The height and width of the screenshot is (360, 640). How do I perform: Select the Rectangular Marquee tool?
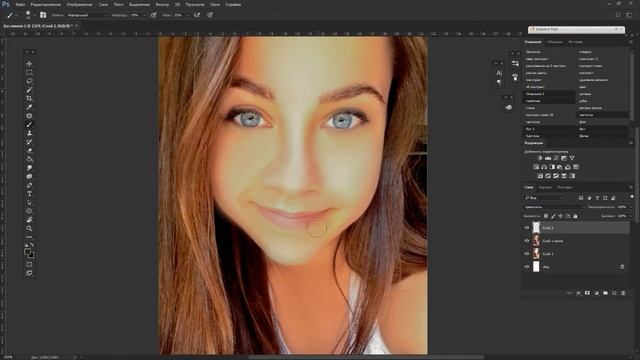click(x=29, y=72)
